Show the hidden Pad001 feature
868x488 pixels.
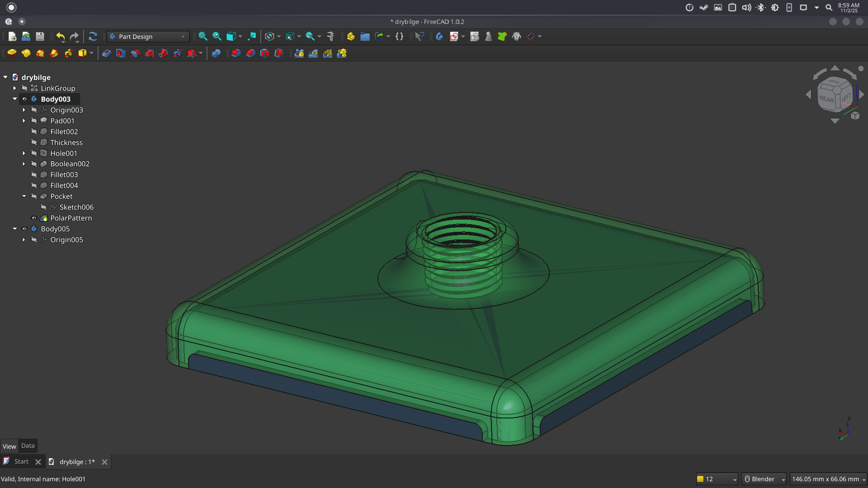34,121
